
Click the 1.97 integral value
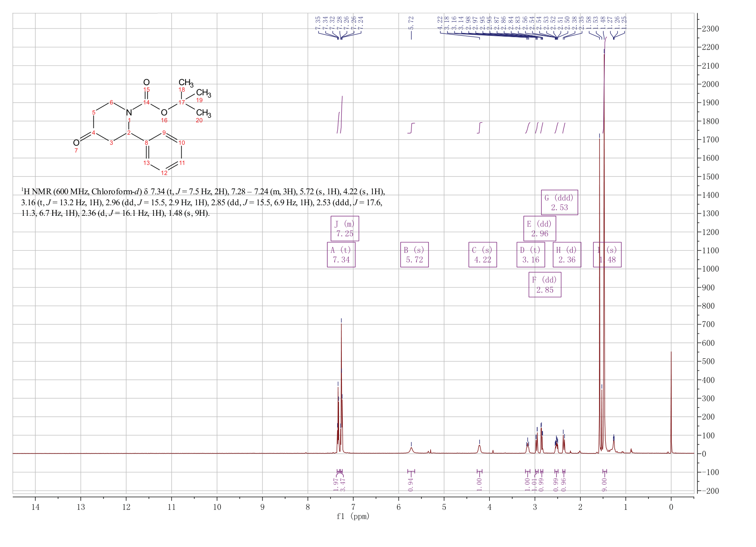[336, 484]
